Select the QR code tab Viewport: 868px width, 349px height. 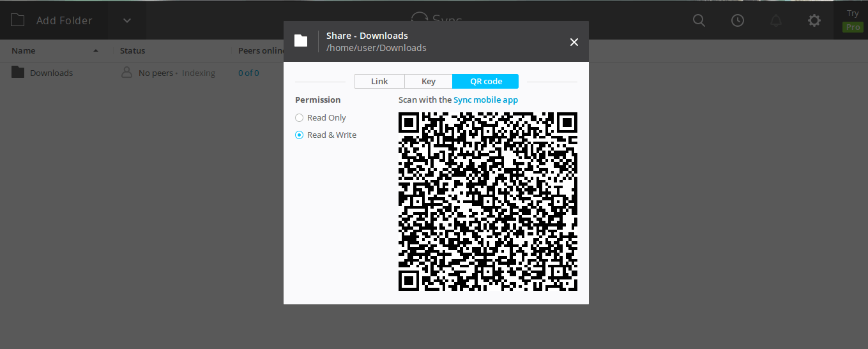485,81
